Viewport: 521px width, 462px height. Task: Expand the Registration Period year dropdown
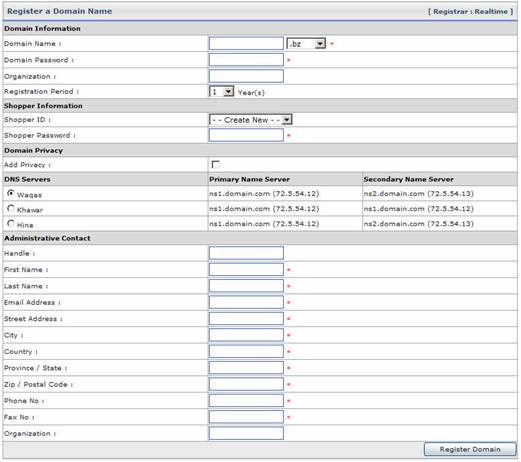tap(221, 92)
